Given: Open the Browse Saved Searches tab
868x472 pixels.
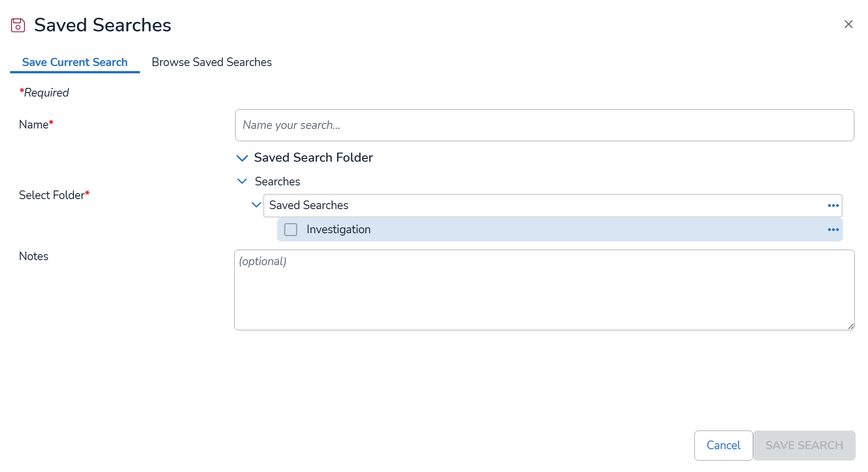Looking at the screenshot, I should (211, 62).
